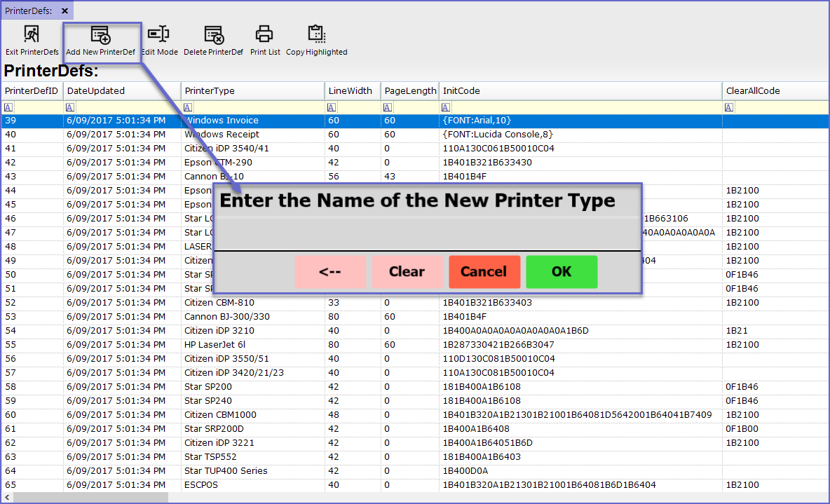Click the Copy Highlighted icon

coord(316,34)
